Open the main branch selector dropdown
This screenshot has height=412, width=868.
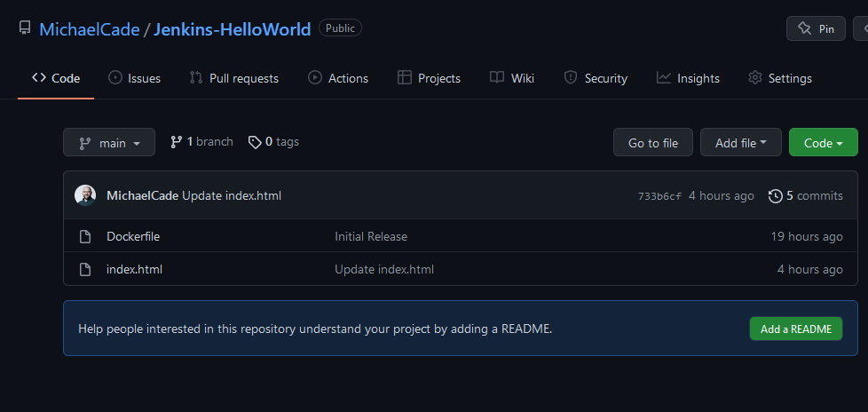(x=109, y=142)
